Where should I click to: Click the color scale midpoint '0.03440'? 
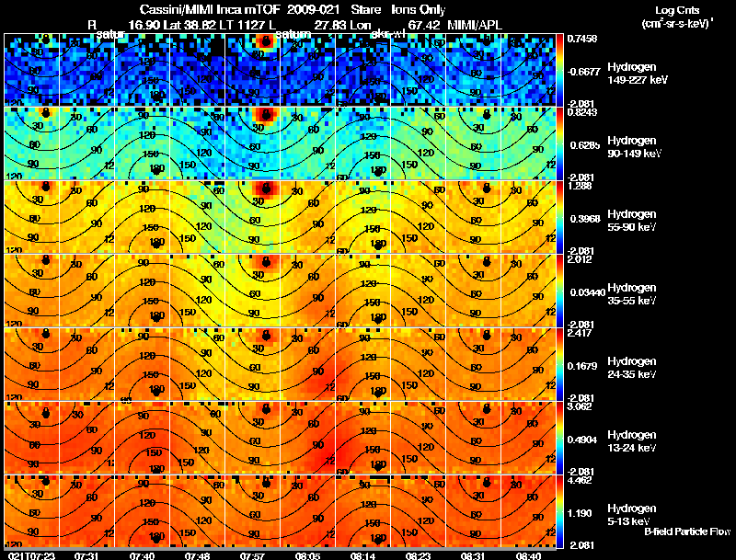click(x=587, y=292)
